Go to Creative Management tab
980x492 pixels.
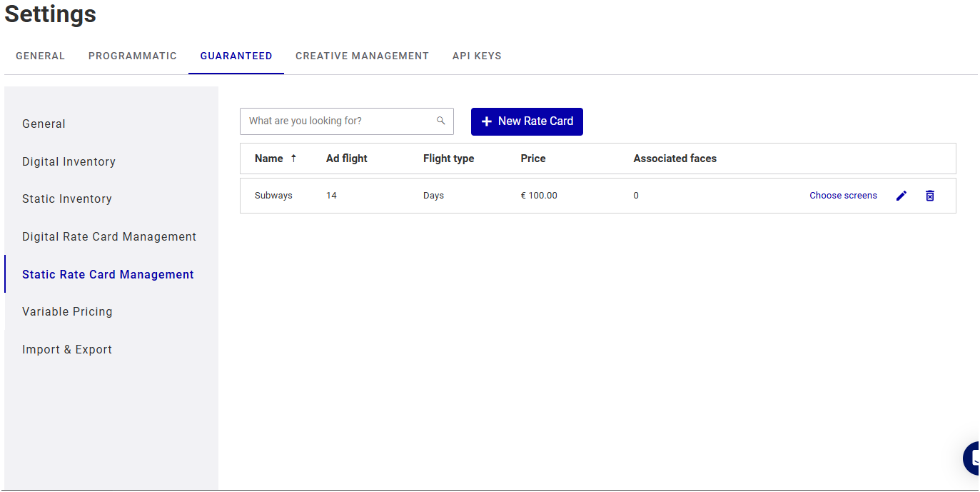point(362,56)
